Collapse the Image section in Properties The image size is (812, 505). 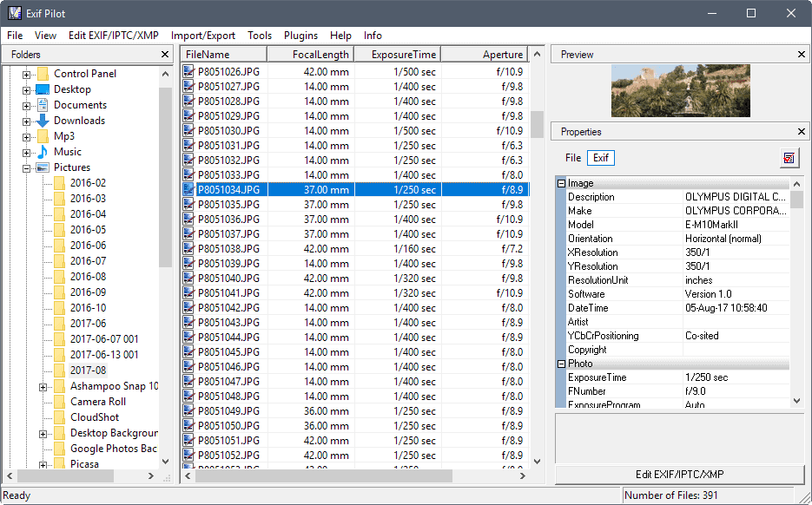click(562, 183)
